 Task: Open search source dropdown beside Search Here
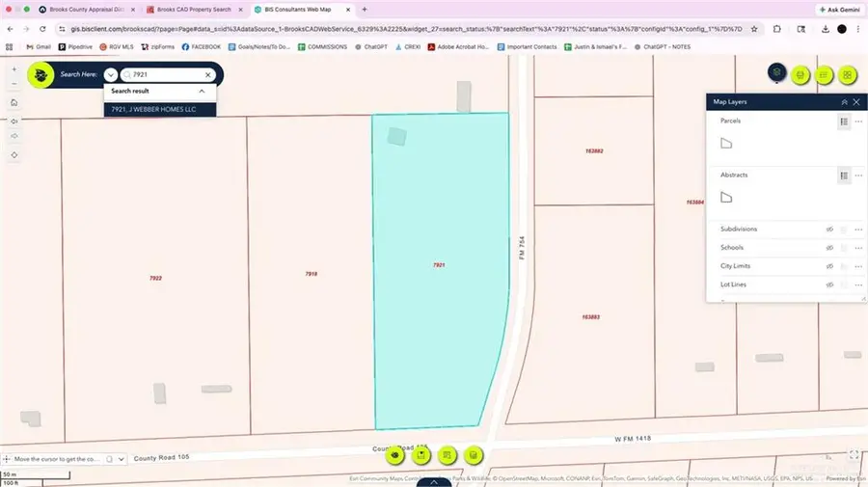point(111,74)
